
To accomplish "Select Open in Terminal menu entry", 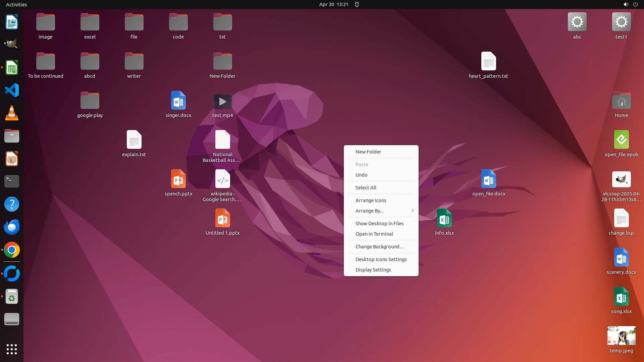I will click(x=374, y=234).
